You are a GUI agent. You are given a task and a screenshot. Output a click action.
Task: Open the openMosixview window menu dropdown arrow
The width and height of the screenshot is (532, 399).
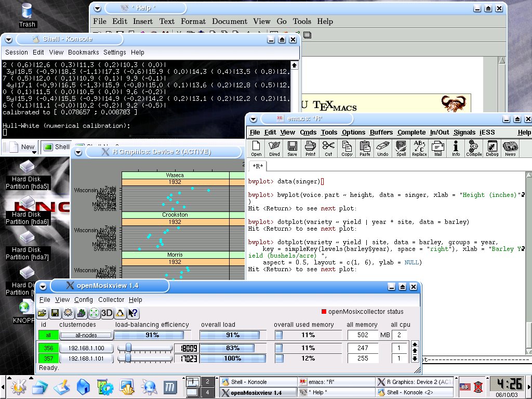pos(43,286)
